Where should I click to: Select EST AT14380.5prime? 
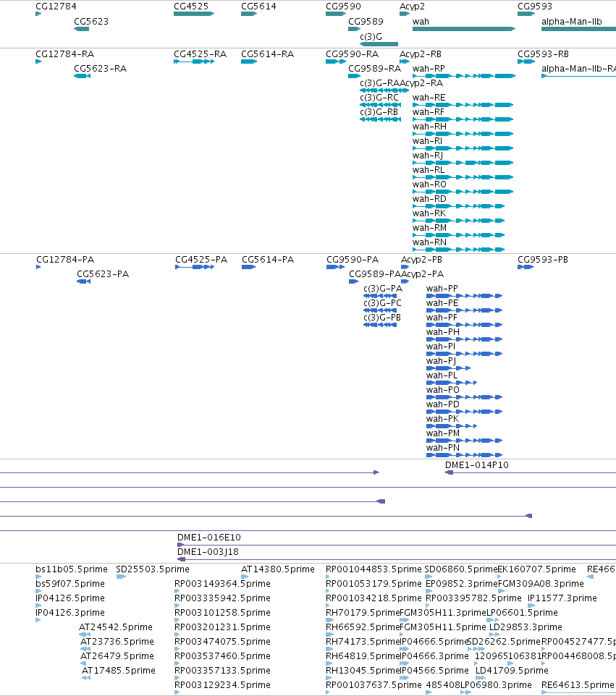click(x=278, y=569)
